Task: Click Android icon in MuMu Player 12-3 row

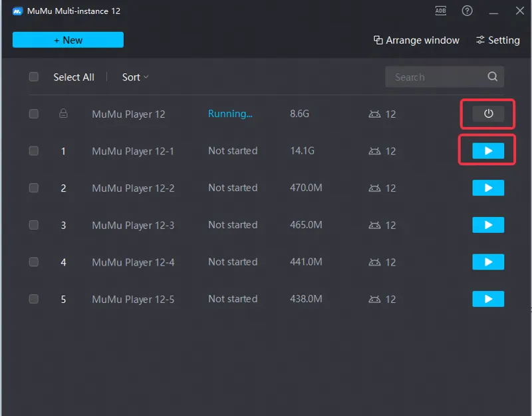Action: click(x=374, y=225)
